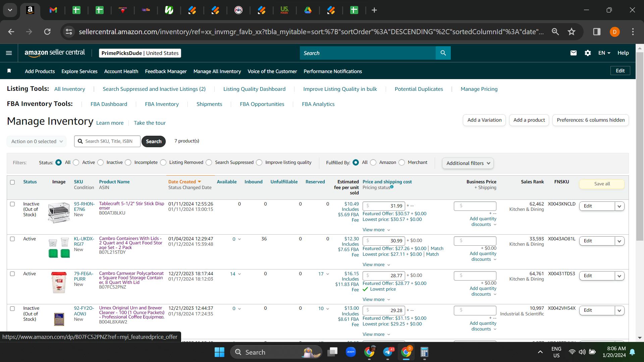
Task: Switch to the Gmail tab
Action: 53,10
